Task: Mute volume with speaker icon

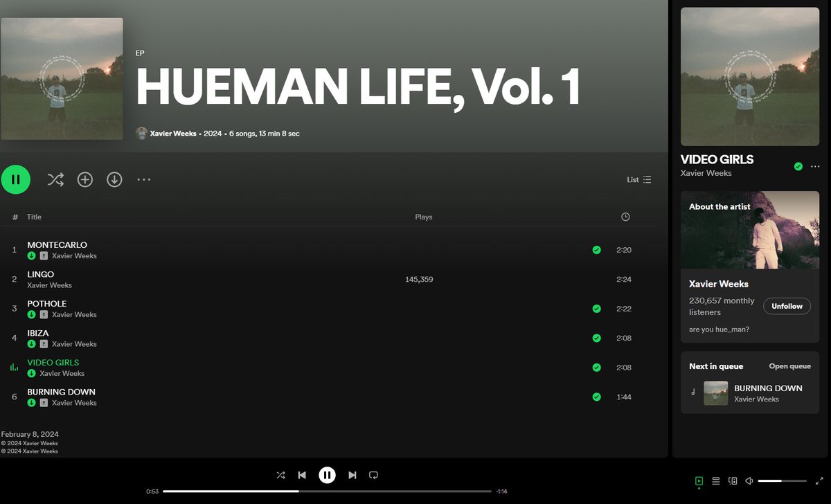Action: [x=750, y=480]
